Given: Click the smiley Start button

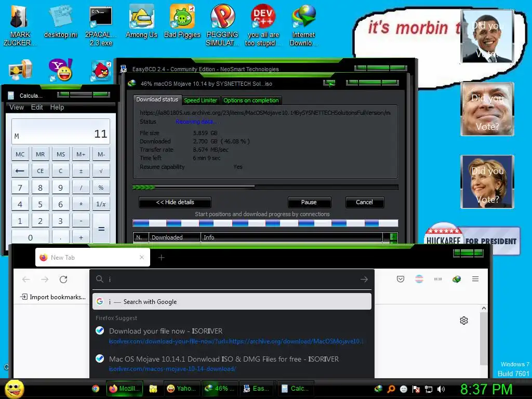Looking at the screenshot, I should [14, 389].
